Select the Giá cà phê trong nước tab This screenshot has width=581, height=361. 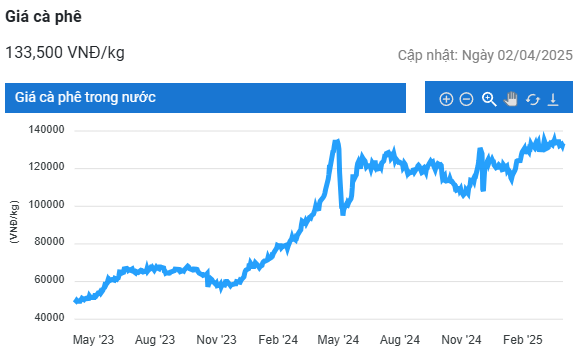pos(205,98)
